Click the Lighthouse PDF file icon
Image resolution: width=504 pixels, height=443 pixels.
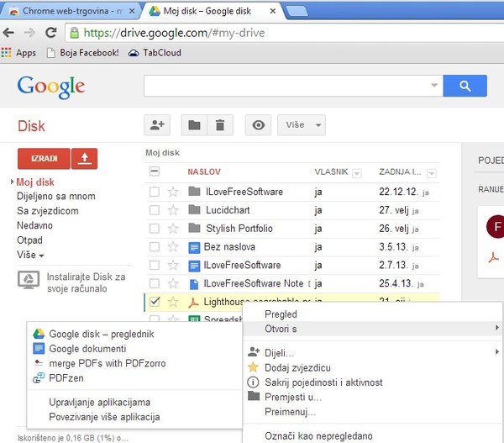pos(193,303)
